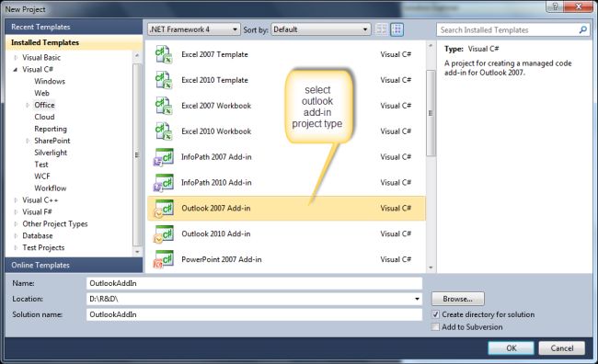598x364 pixels.
Task: Select the Web category
Action: [x=41, y=93]
